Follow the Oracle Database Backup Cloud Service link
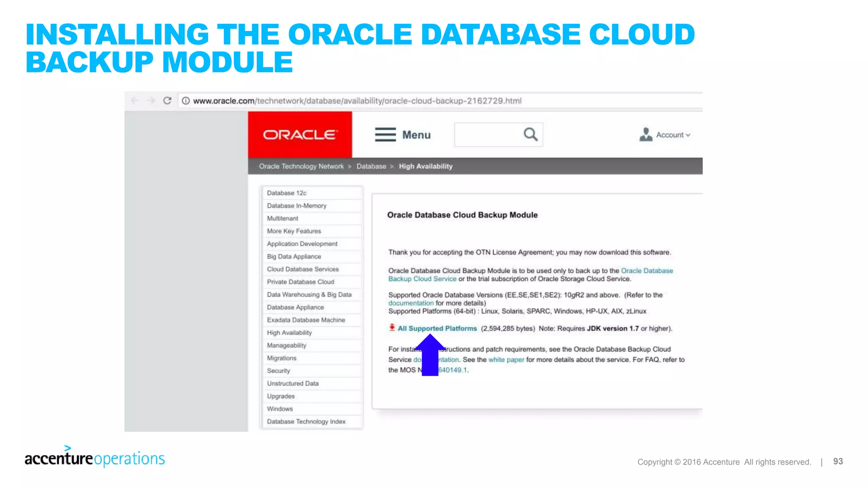 coord(647,271)
